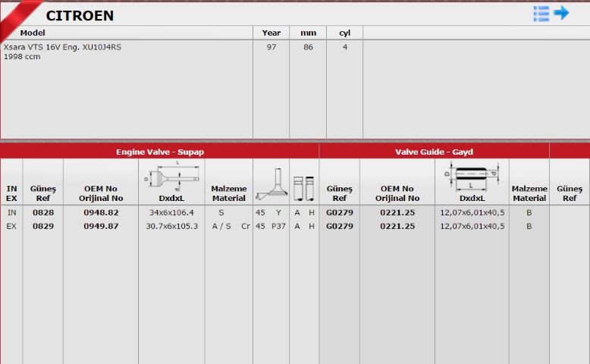Click dimension 34x6x106.4
Image resolution: width=590 pixels, height=364 pixels.
[x=171, y=212]
